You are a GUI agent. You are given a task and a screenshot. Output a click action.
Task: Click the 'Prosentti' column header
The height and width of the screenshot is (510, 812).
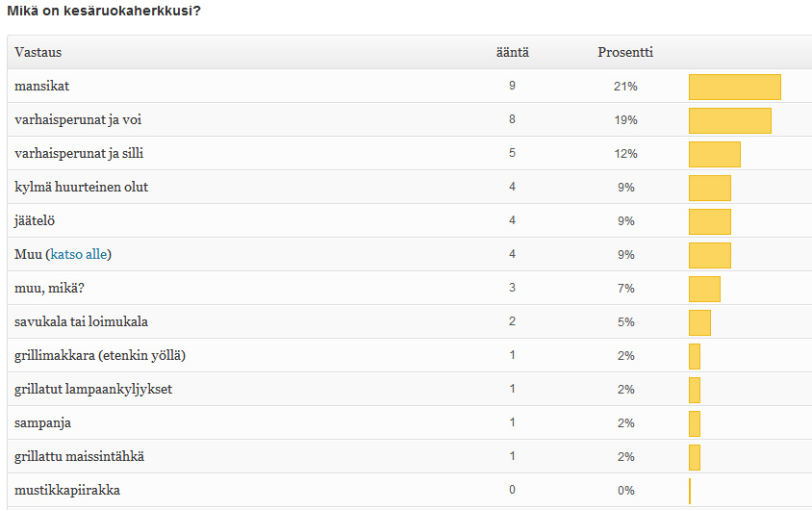pos(625,52)
